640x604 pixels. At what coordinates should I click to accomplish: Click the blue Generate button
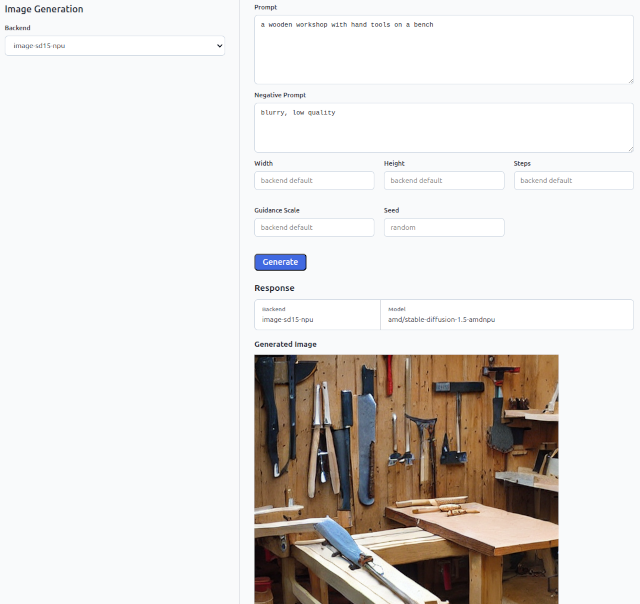pyautogui.click(x=280, y=262)
